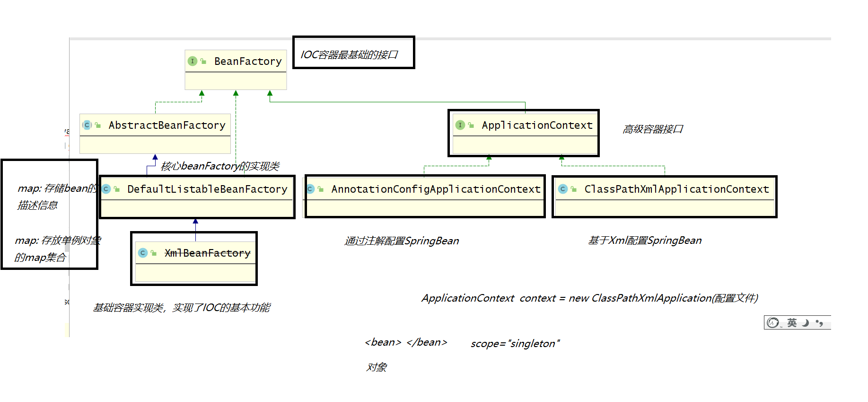Click the ClassPathXmlApplicationContext class icon
Image resolution: width=868 pixels, height=402 pixels.
[x=563, y=189]
